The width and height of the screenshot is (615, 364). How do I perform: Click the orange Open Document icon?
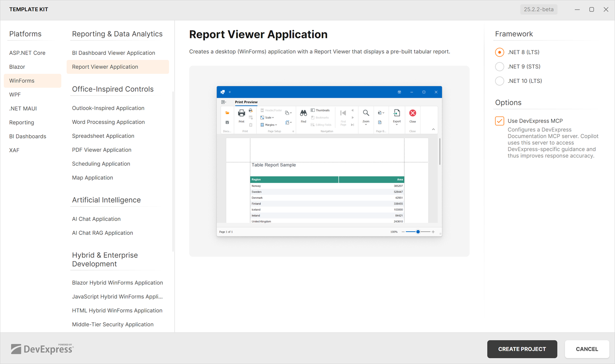pos(227,113)
